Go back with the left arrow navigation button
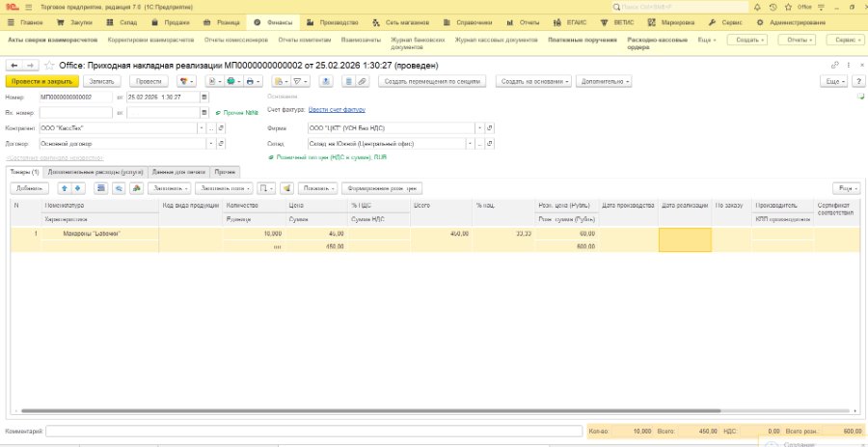Image resolution: width=868 pixels, height=447 pixels. coord(14,66)
